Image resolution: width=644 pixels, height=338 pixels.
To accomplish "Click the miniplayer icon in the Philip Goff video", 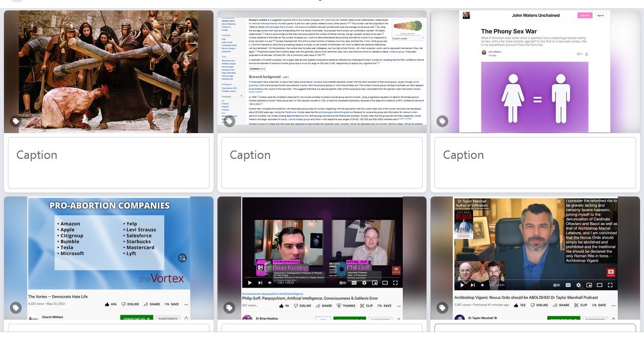I will pos(375,283).
